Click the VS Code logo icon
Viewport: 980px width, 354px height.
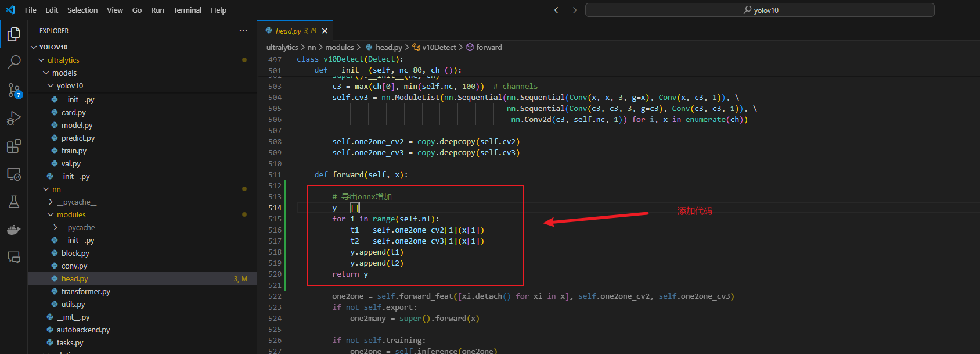(x=10, y=10)
